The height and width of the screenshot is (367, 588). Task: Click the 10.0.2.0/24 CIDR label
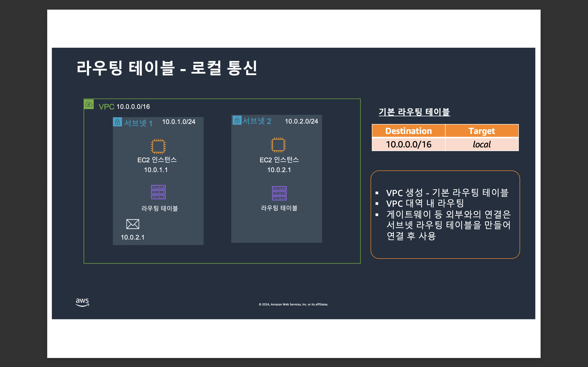click(x=301, y=121)
